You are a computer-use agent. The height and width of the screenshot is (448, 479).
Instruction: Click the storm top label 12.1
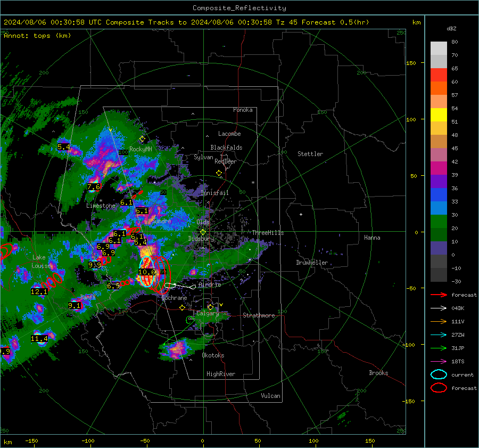[39, 292]
